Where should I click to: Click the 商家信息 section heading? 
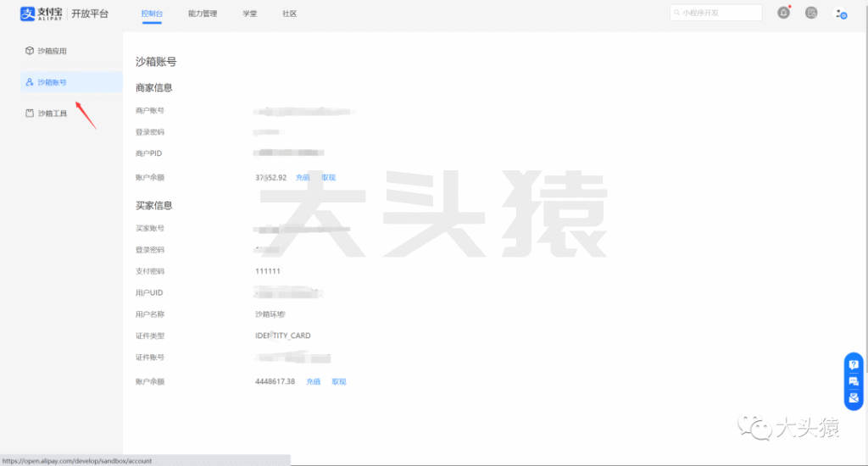coord(154,88)
